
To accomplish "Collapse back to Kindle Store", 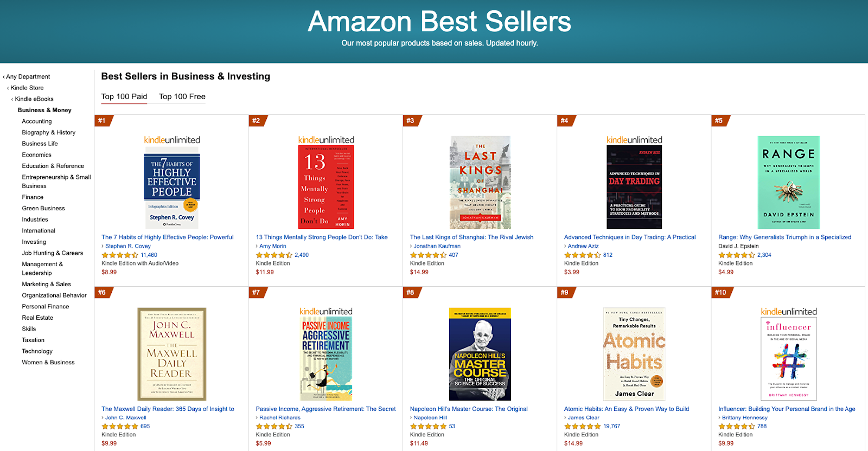I will [x=25, y=87].
